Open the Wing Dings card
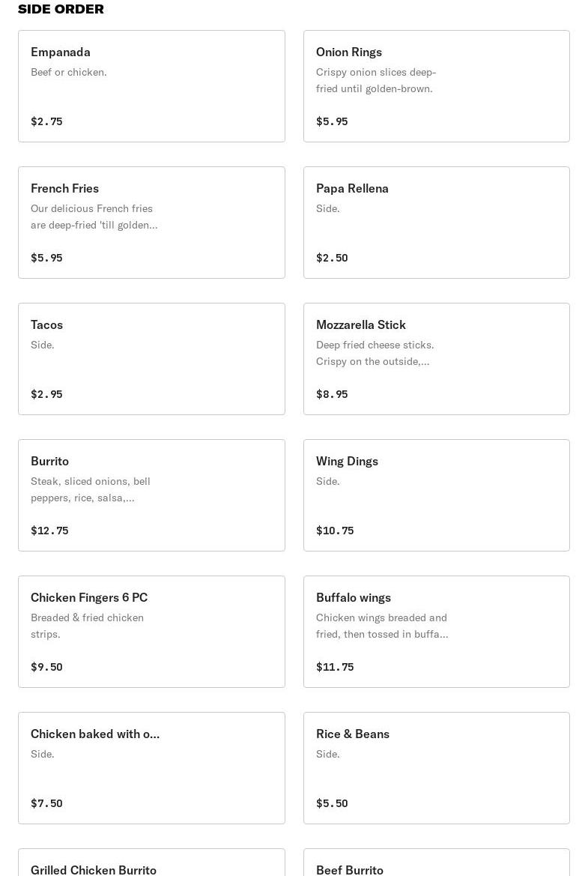The height and width of the screenshot is (876, 588). [436, 495]
